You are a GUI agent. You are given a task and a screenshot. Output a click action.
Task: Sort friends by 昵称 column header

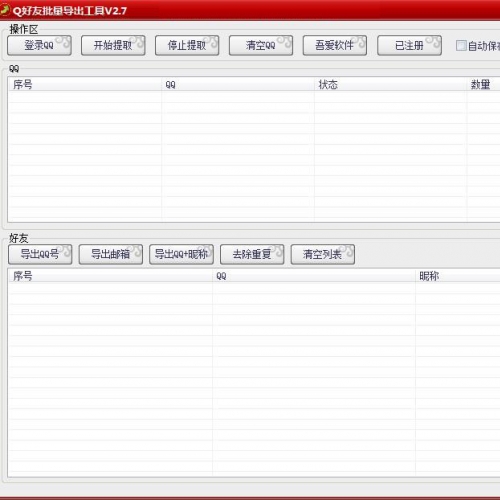[x=458, y=276]
